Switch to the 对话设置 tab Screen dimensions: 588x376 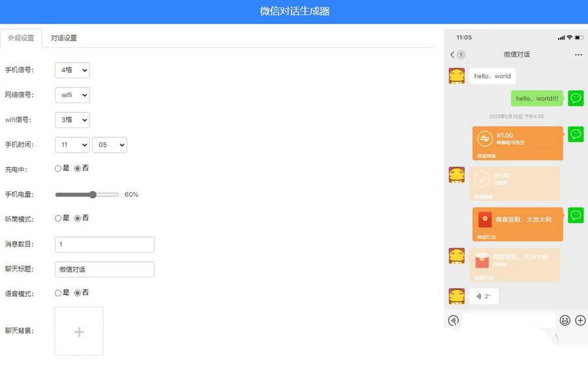pos(64,39)
